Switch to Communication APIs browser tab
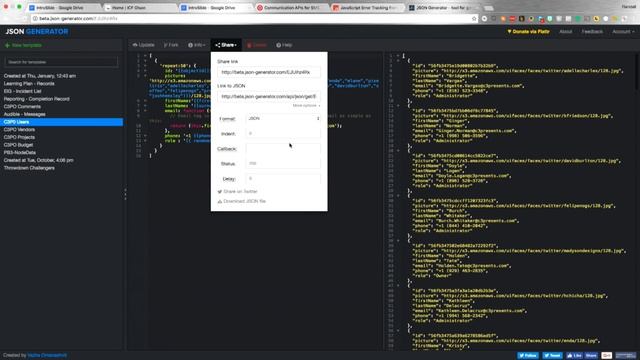Image resolution: width=640 pixels, height=360 pixels. pos(291,8)
